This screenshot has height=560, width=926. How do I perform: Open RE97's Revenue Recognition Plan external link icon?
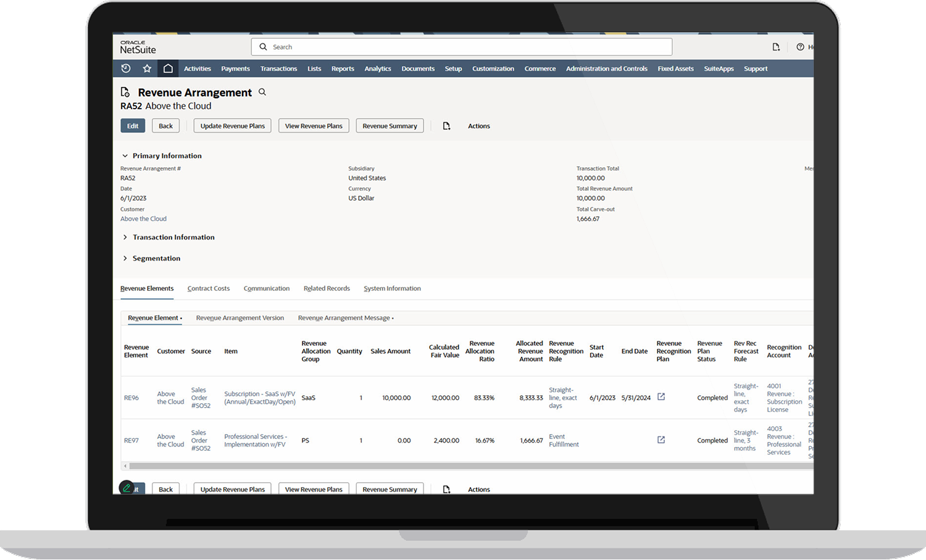pyautogui.click(x=661, y=440)
